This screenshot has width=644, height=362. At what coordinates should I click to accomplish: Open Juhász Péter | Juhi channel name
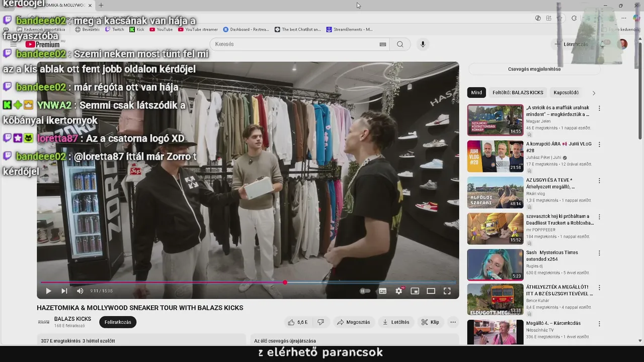tap(543, 157)
